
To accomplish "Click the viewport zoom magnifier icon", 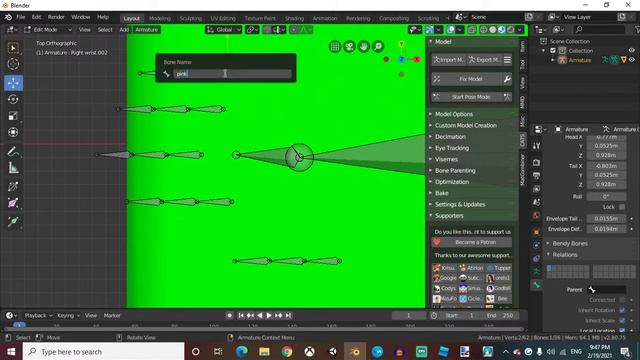I will coord(378,47).
